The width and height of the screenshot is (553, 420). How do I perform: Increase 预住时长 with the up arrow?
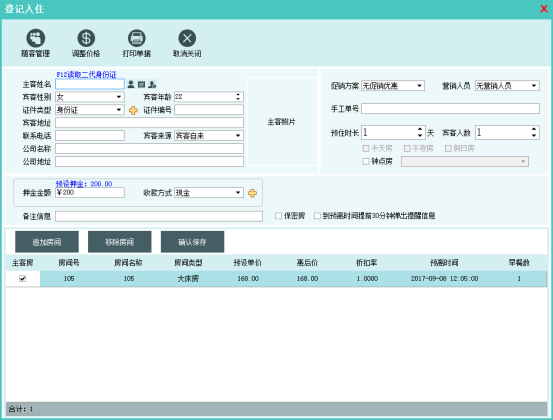[x=420, y=129]
